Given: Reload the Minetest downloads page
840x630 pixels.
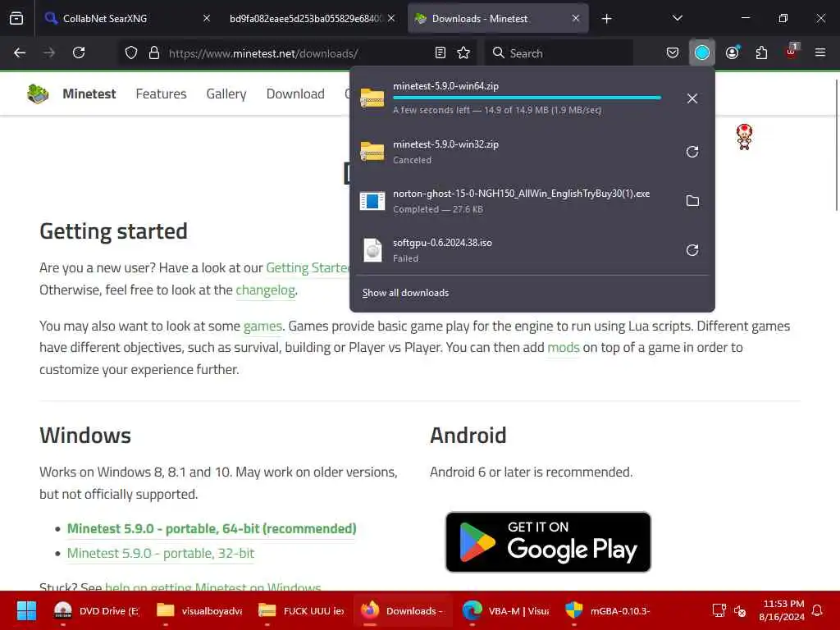Looking at the screenshot, I should pos(79,53).
